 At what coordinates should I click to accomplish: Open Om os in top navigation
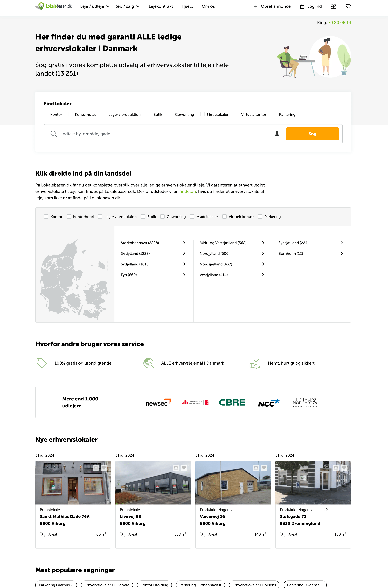[x=208, y=6]
